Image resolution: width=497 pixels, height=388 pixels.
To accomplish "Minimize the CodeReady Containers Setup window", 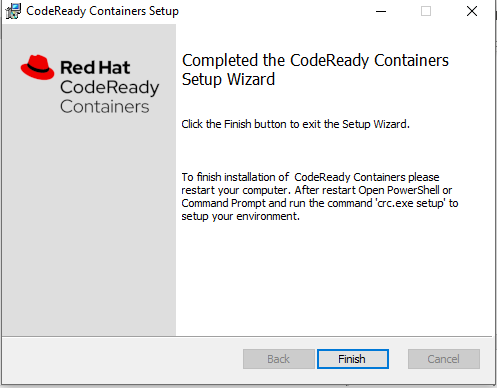I will (x=381, y=11).
